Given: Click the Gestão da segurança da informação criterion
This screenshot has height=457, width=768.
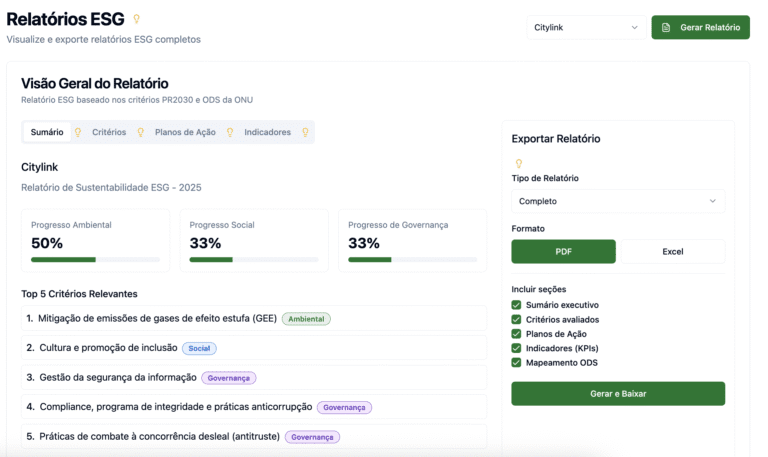Looking at the screenshot, I should (117, 377).
